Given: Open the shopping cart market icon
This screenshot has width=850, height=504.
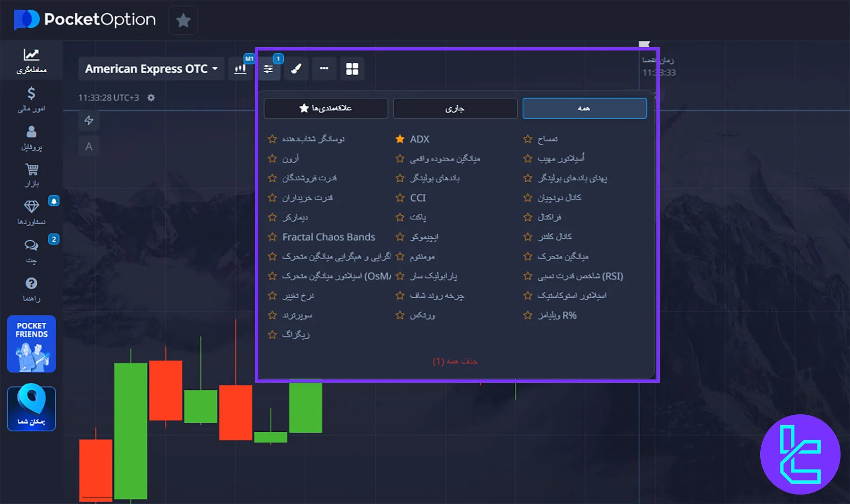Looking at the screenshot, I should point(31,175).
